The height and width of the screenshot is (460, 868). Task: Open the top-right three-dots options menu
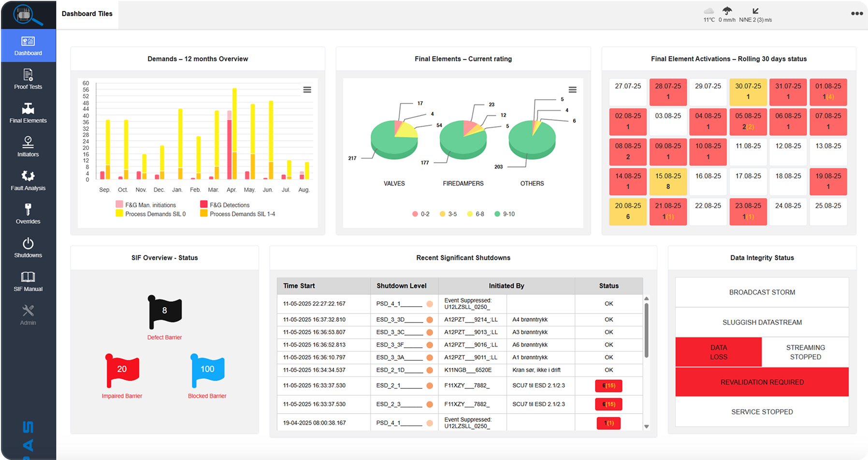pos(856,14)
